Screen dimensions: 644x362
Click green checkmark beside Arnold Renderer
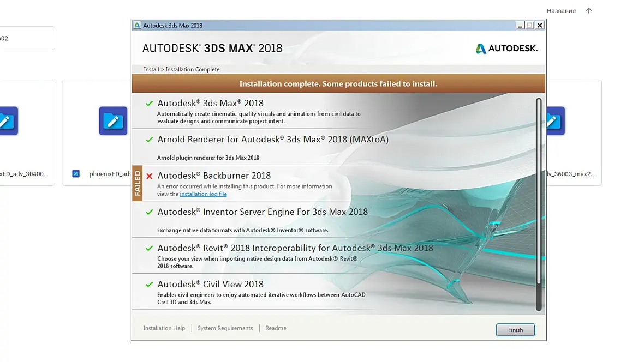149,140
